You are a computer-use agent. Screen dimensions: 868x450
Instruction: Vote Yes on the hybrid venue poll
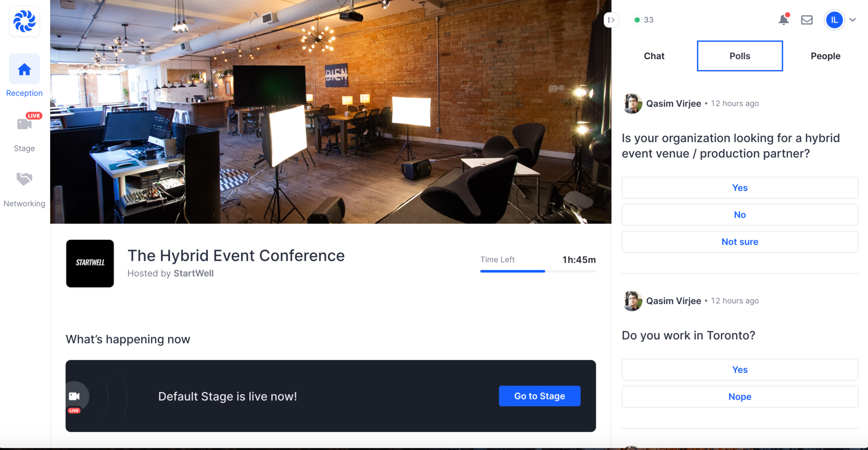(740, 187)
